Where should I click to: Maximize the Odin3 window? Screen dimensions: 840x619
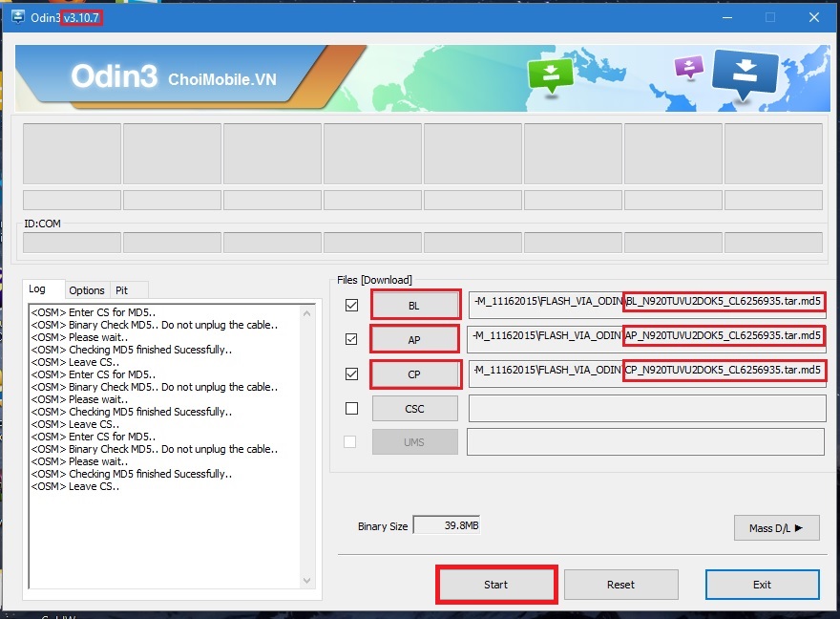click(769, 18)
